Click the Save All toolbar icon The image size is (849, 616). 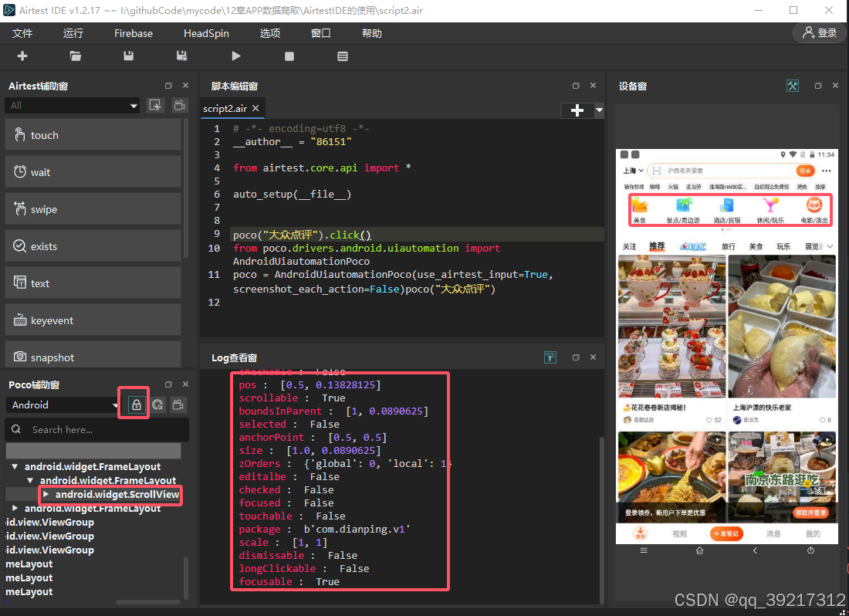(182, 56)
